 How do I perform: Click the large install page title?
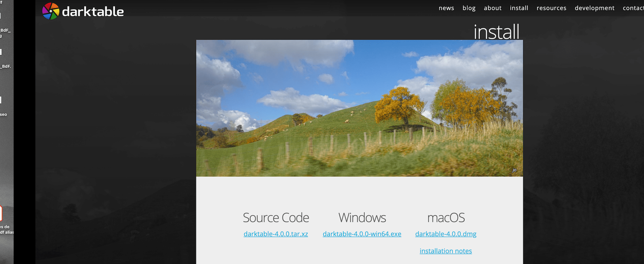point(496,32)
